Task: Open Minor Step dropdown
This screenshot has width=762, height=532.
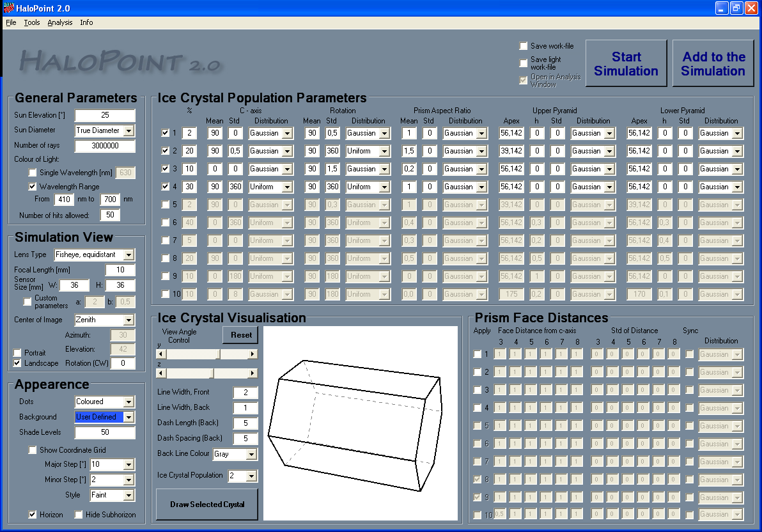Action: [x=128, y=480]
